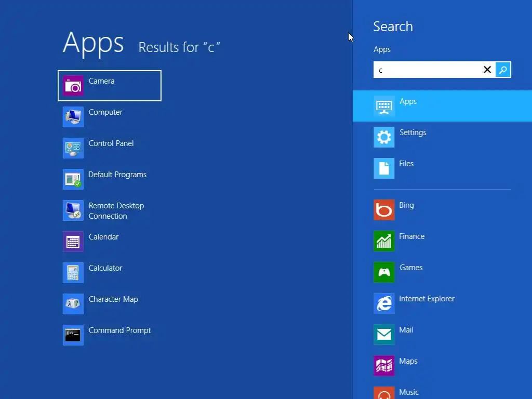Click the Command Prompt label
532x399 pixels.
coord(120,330)
